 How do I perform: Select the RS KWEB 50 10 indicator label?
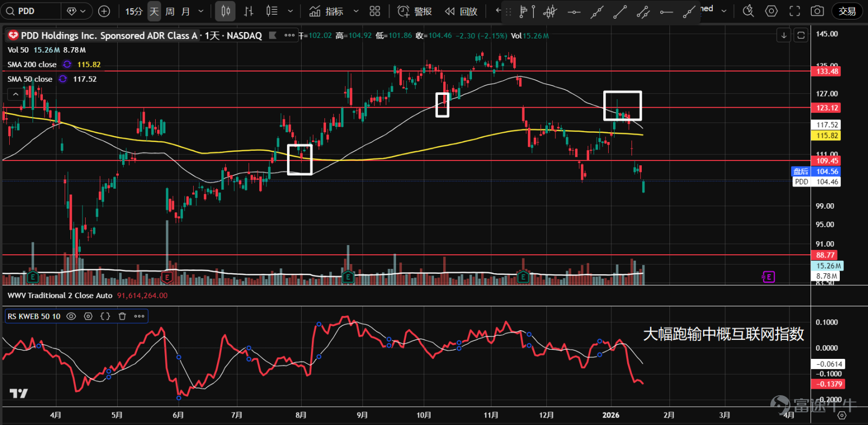(x=34, y=316)
